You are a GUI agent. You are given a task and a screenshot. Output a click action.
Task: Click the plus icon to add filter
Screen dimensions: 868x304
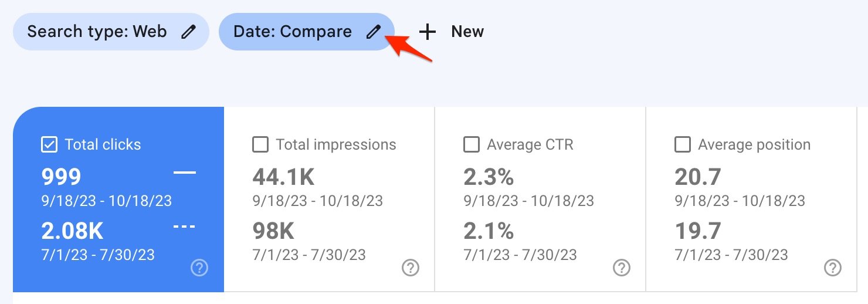[428, 32]
